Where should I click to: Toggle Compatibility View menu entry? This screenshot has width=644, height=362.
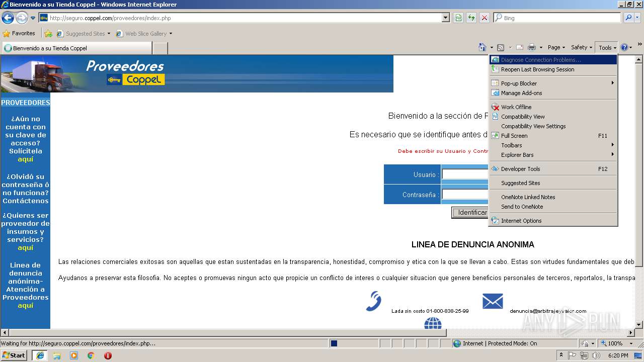point(553,117)
